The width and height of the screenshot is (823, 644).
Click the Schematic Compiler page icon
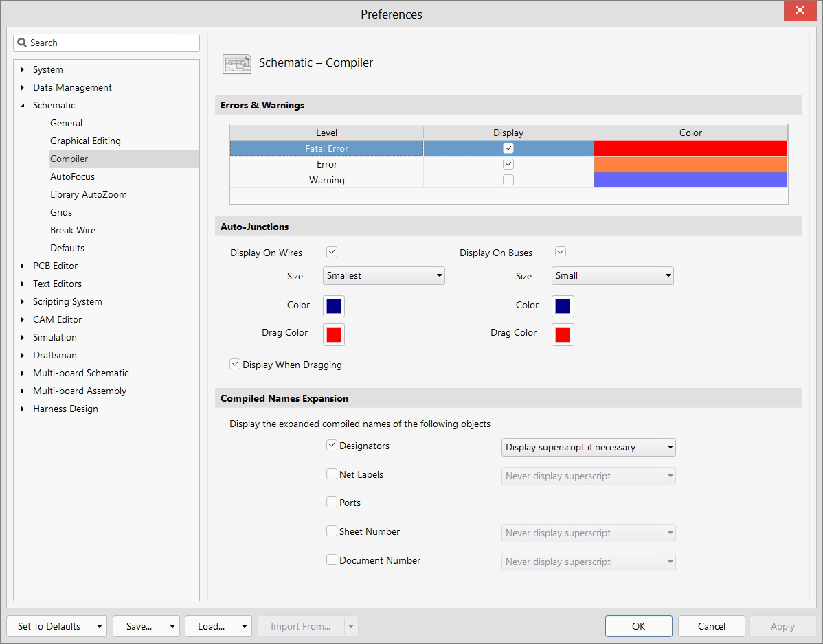pyautogui.click(x=237, y=63)
